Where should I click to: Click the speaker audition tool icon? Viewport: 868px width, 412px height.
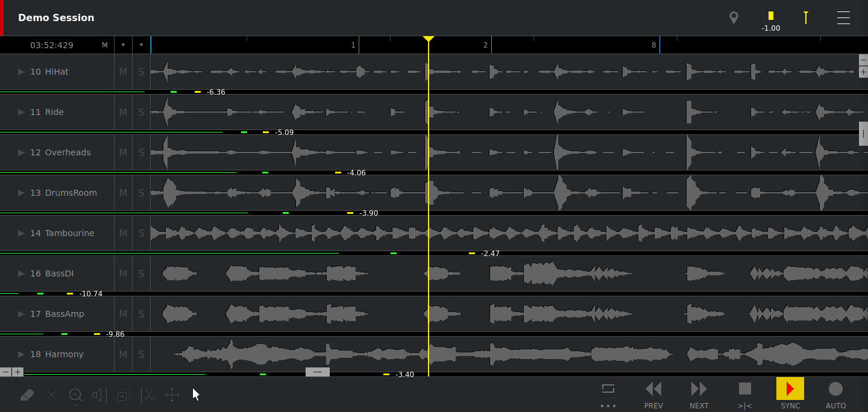click(98, 395)
